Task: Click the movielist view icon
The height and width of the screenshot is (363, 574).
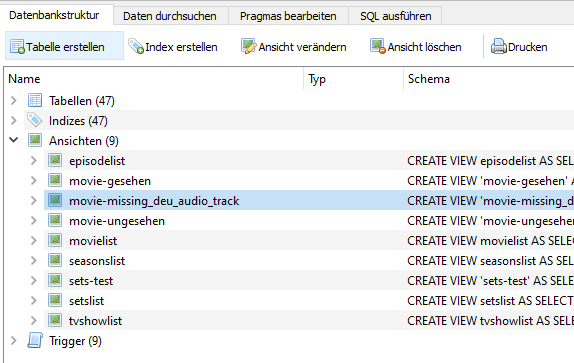Action: tap(55, 240)
